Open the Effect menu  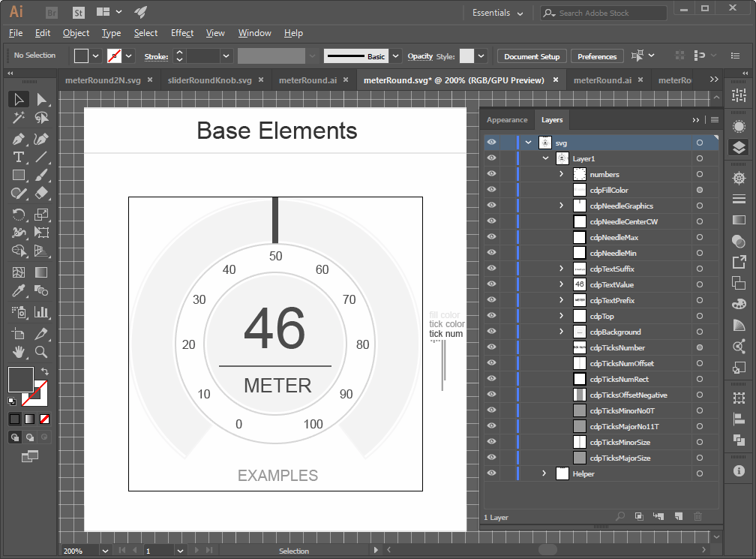click(x=182, y=33)
